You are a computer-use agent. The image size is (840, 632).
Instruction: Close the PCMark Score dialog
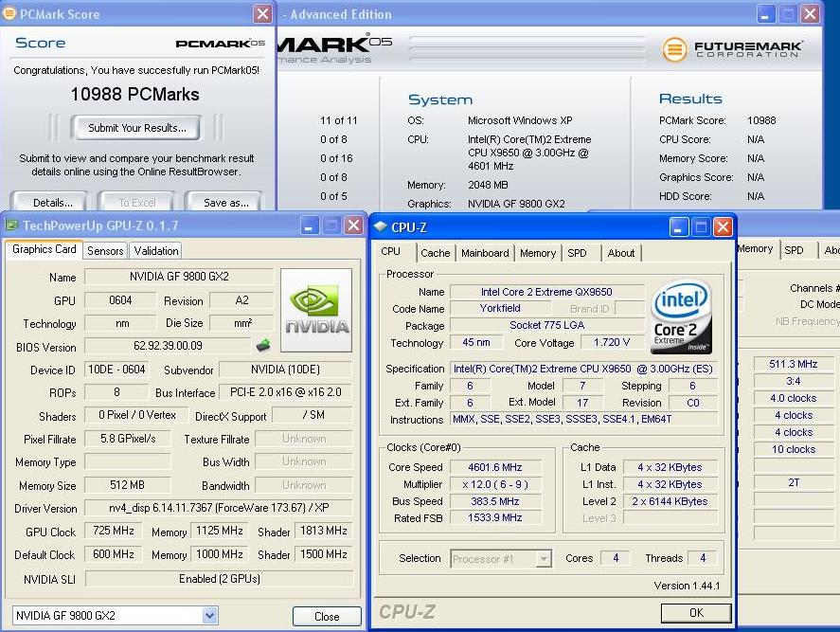pos(262,13)
